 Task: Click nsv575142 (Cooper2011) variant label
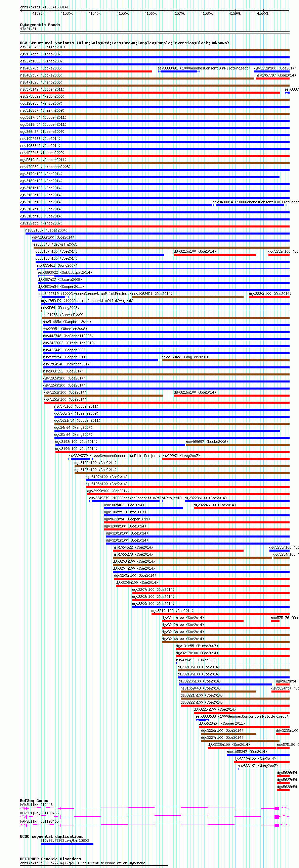click(x=42, y=90)
